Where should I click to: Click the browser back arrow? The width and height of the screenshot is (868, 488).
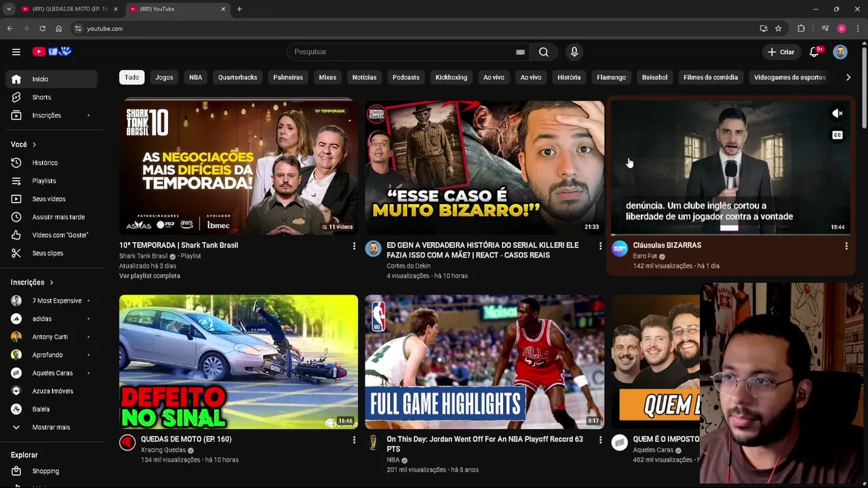pyautogui.click(x=9, y=28)
